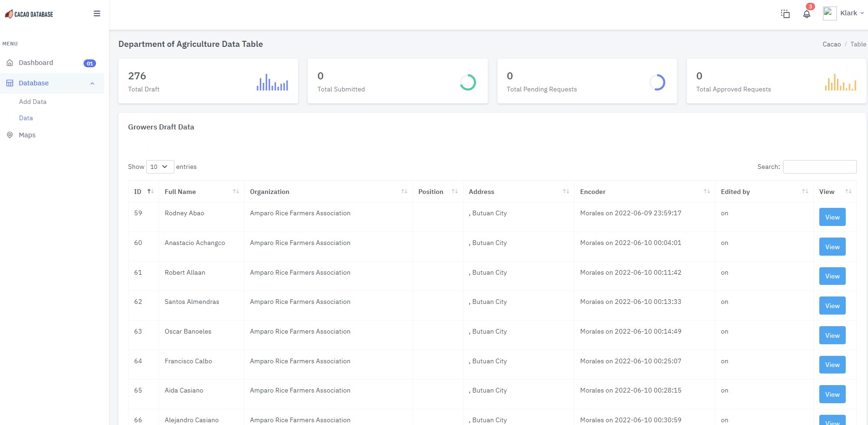The height and width of the screenshot is (425, 868).
Task: Open the Show entries dropdown
Action: pos(160,167)
